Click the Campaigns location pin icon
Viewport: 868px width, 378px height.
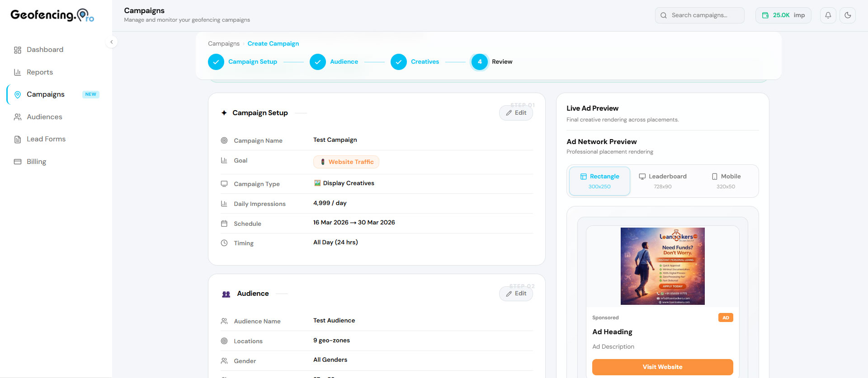click(x=18, y=94)
